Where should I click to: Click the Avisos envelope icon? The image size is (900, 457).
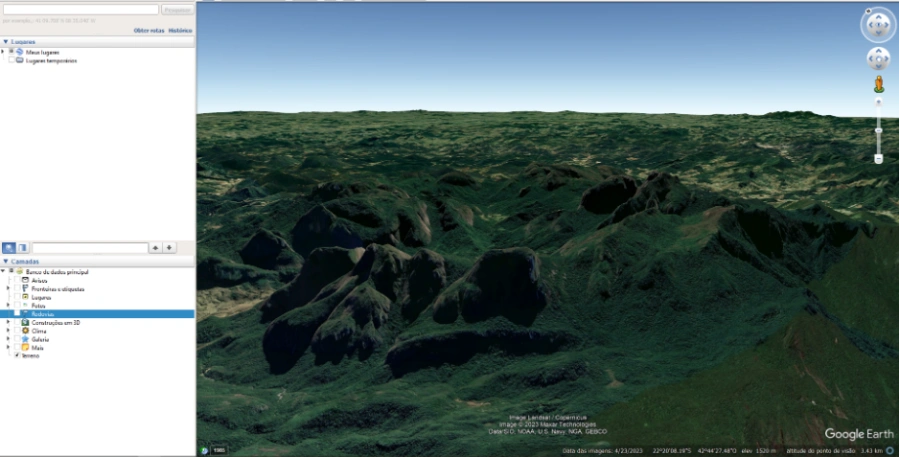pyautogui.click(x=25, y=280)
